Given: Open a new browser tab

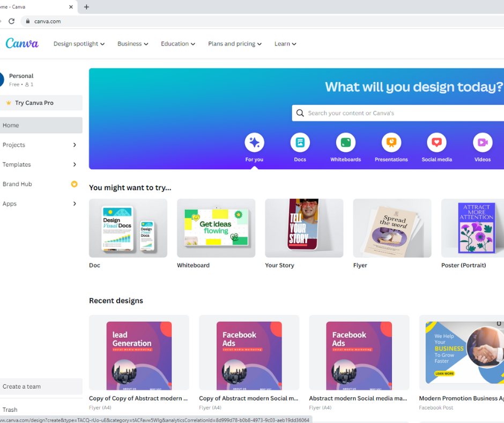Looking at the screenshot, I should click(x=86, y=7).
